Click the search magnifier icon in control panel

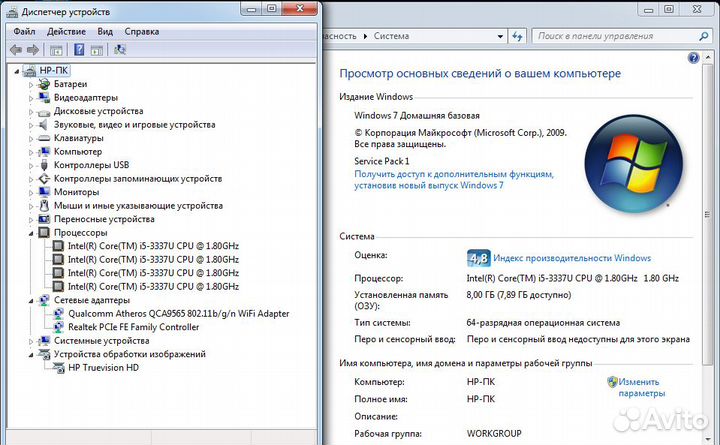[703, 36]
